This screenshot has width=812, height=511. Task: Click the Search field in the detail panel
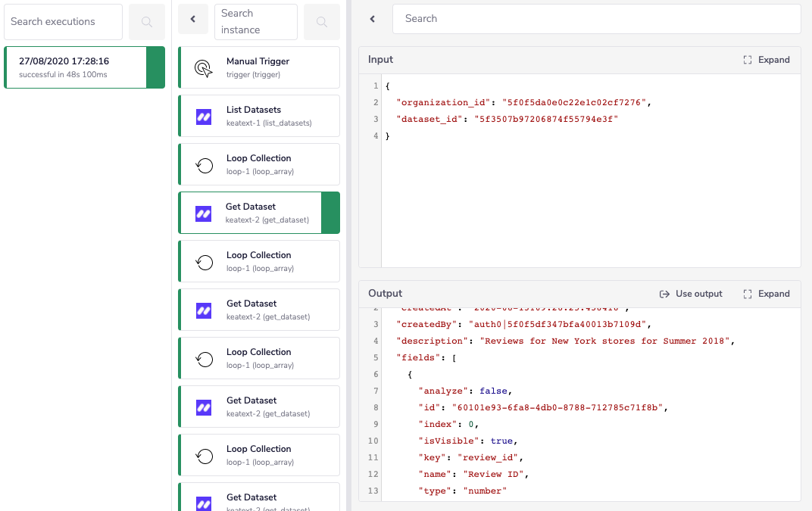595,19
